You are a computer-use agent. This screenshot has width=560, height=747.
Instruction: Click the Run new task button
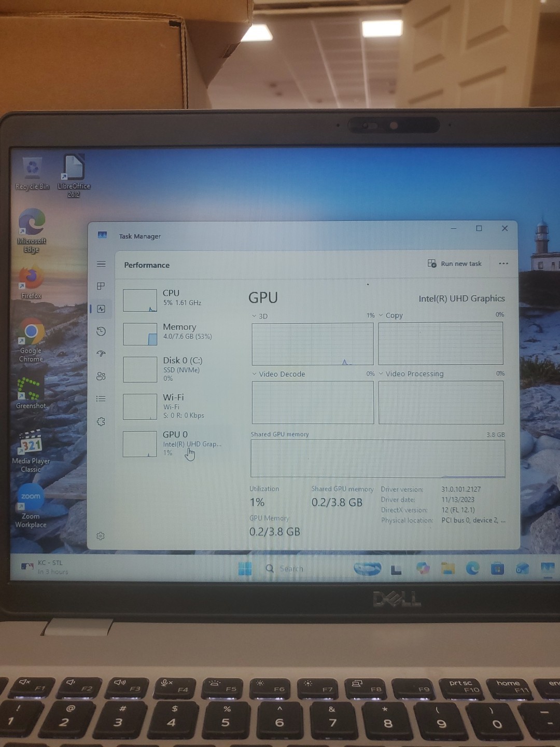click(x=455, y=264)
